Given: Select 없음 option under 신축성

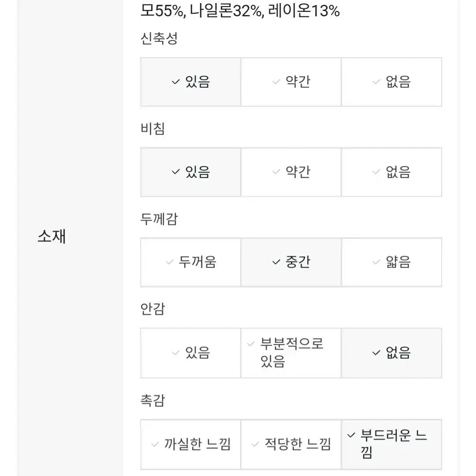Looking at the screenshot, I should pos(391,82).
